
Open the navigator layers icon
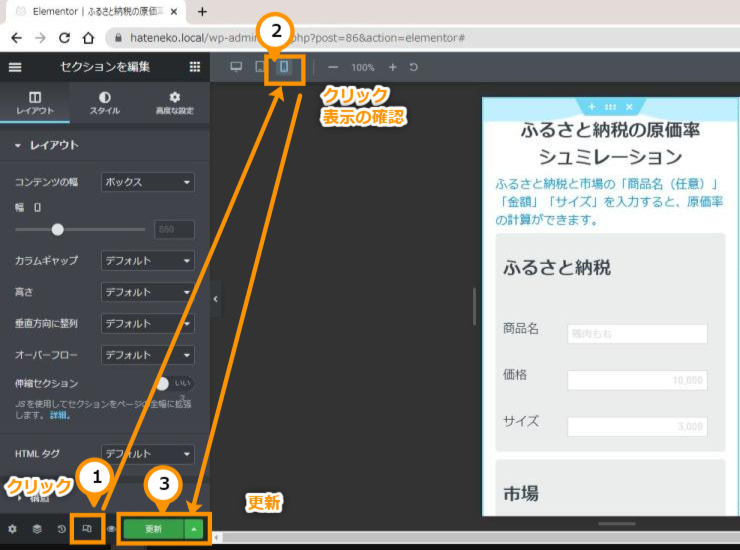[37, 529]
